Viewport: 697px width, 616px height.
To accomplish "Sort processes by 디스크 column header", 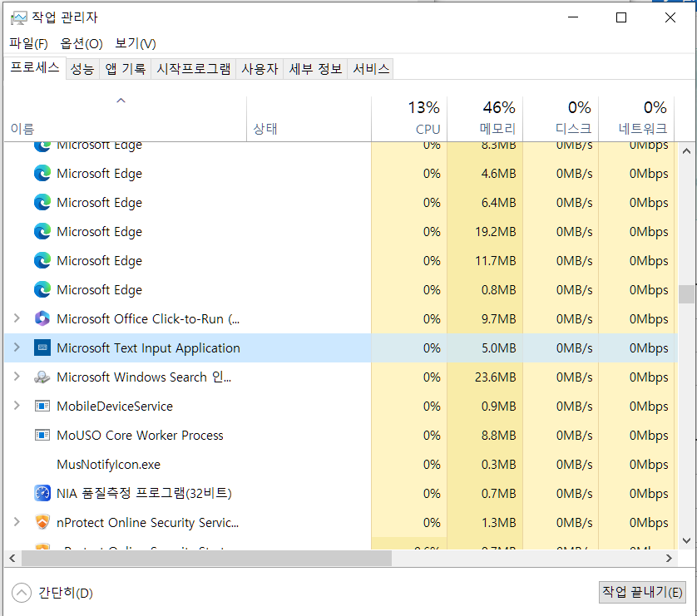I will pyautogui.click(x=561, y=119).
